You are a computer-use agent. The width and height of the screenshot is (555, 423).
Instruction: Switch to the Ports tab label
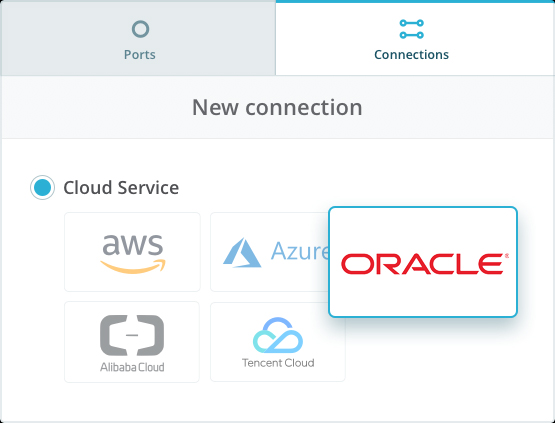(139, 55)
